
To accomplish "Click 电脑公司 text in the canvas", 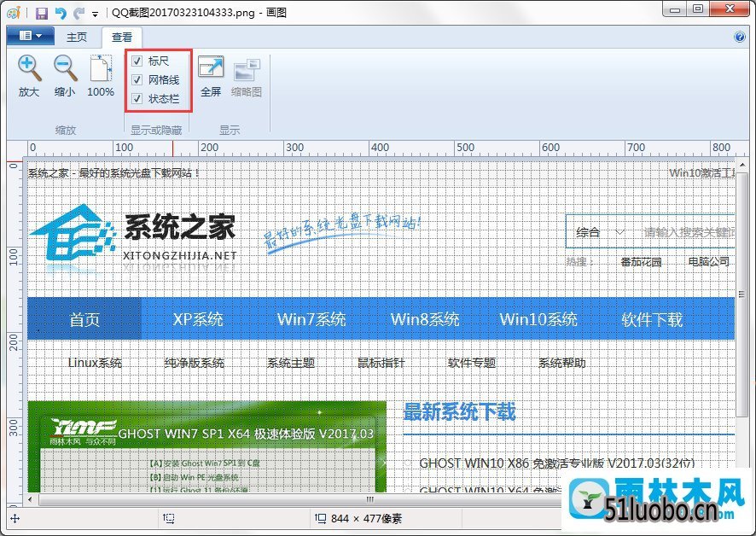I will pos(709,262).
